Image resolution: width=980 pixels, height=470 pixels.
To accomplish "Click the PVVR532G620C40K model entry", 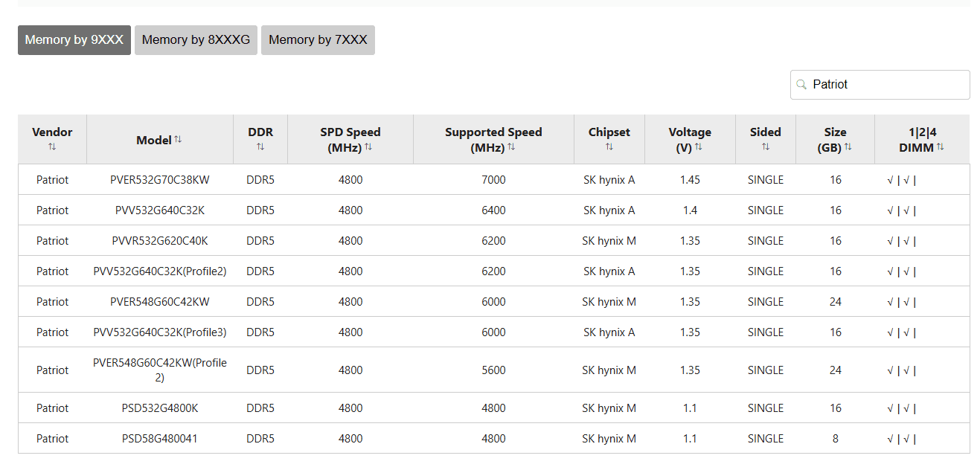I will [x=160, y=241].
